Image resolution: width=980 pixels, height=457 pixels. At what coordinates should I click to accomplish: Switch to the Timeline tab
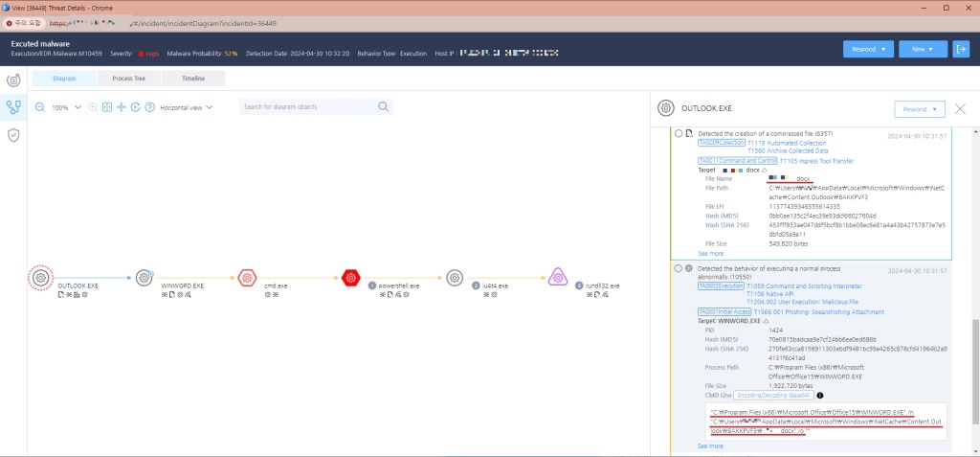pos(193,79)
